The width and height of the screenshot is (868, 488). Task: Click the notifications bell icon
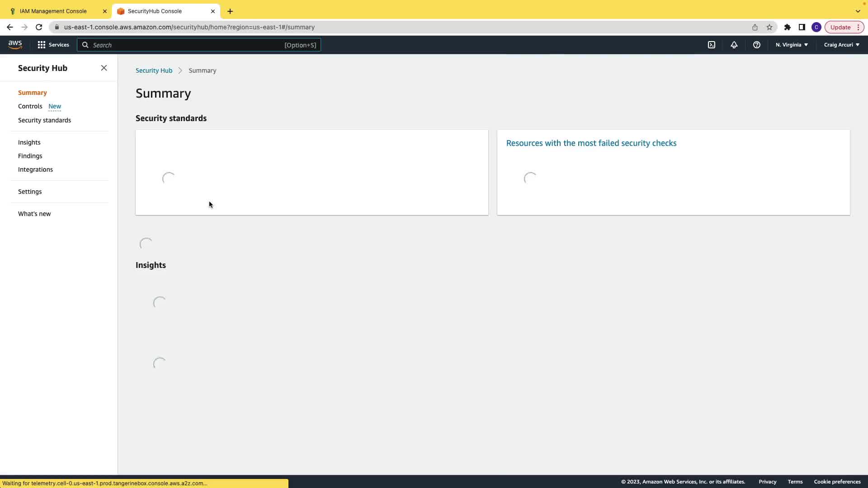pyautogui.click(x=734, y=45)
